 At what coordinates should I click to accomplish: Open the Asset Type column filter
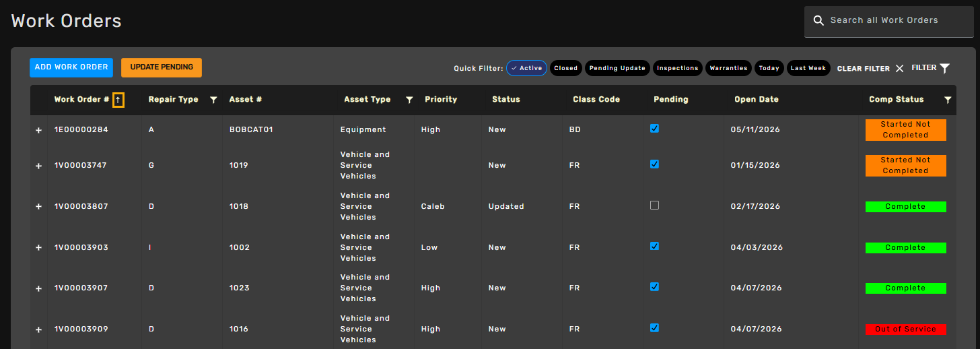click(x=409, y=100)
